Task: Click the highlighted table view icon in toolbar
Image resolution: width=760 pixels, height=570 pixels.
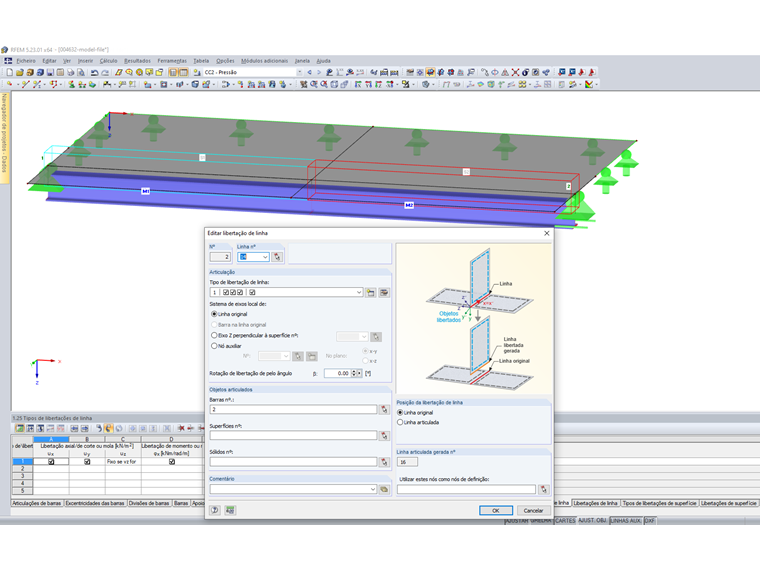Action: click(x=183, y=72)
